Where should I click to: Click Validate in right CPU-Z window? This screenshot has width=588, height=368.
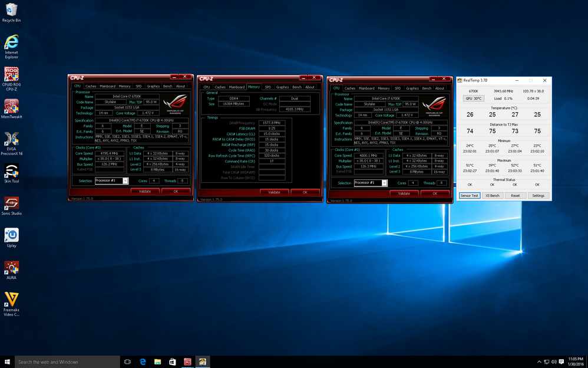[x=404, y=193]
